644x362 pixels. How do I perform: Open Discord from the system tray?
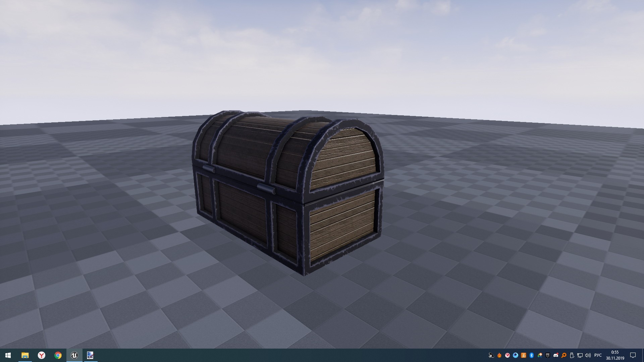click(556, 355)
